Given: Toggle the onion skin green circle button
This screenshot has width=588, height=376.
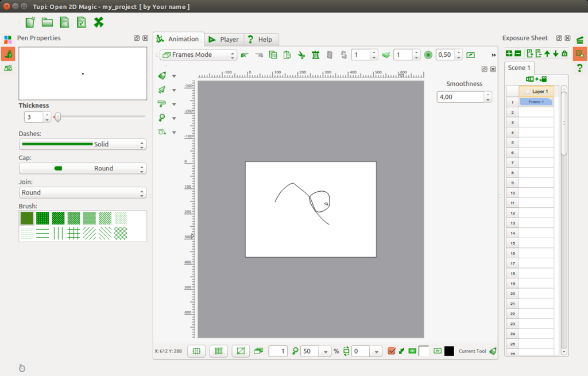Looking at the screenshot, I should [x=428, y=55].
